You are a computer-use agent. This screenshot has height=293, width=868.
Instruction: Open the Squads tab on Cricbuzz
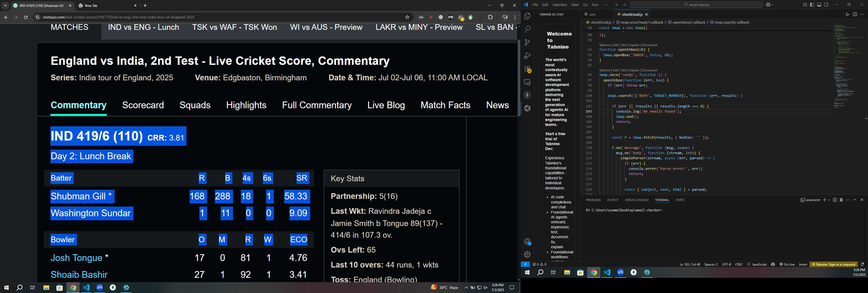click(x=195, y=105)
